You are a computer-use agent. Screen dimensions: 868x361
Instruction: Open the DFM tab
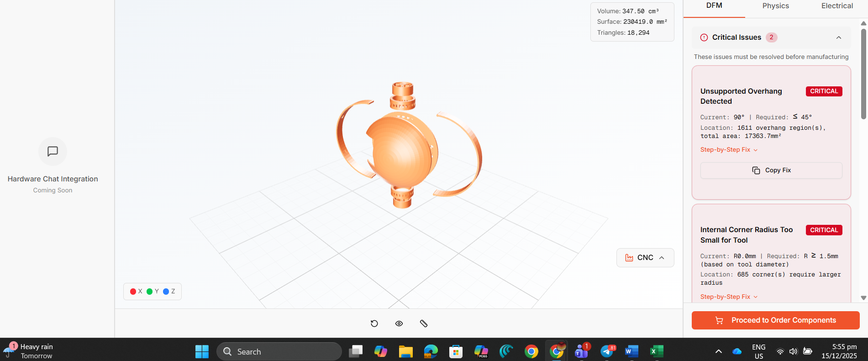point(714,6)
